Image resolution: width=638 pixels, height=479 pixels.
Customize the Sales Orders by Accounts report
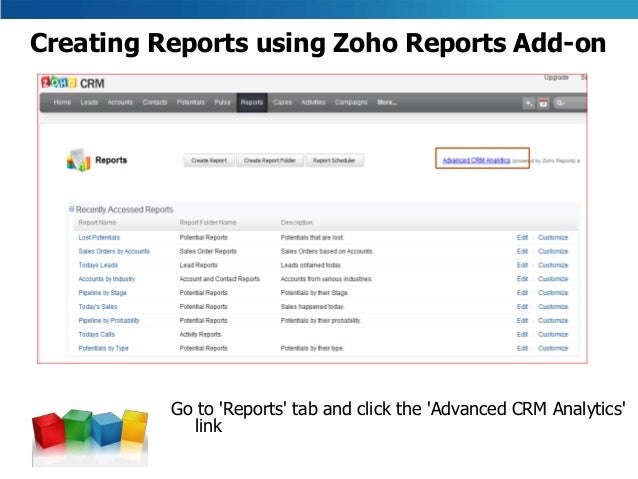553,251
